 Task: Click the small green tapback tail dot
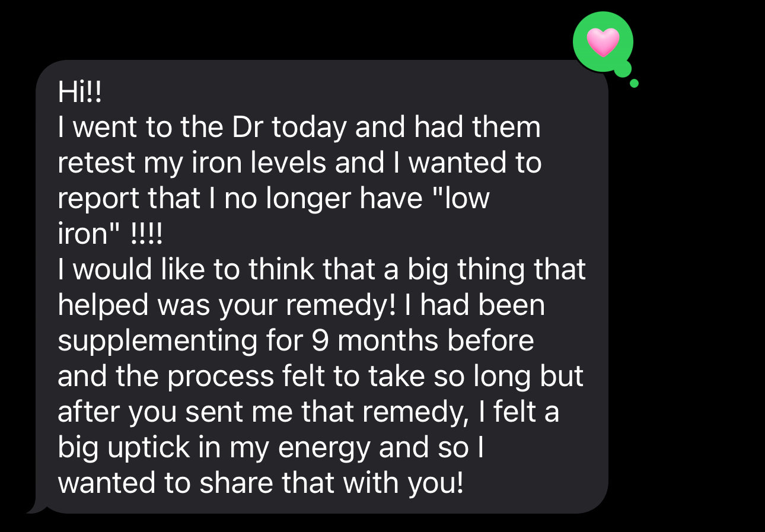634,84
